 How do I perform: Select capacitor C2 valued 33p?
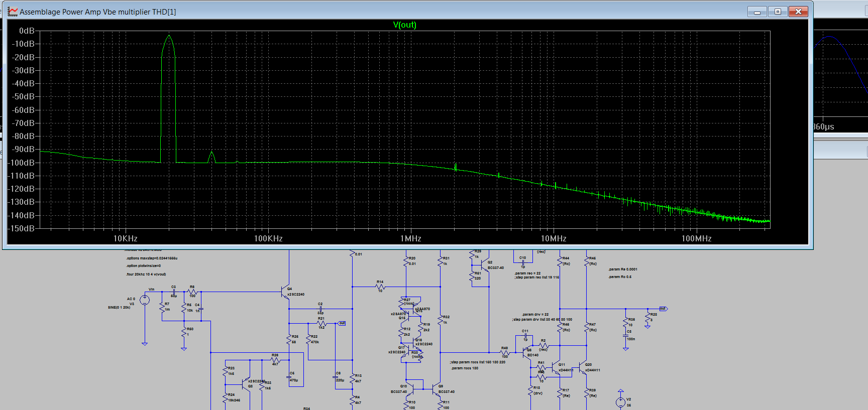coord(320,308)
